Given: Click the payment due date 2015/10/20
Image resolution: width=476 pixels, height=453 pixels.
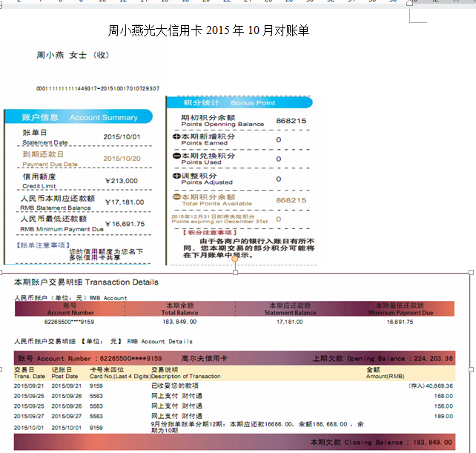Looking at the screenshot, I should [x=122, y=158].
